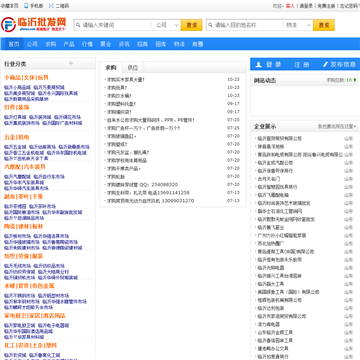Open the 汽摩配|汽车装具 category heading
This screenshot has height=360, width=360.
tap(25, 167)
